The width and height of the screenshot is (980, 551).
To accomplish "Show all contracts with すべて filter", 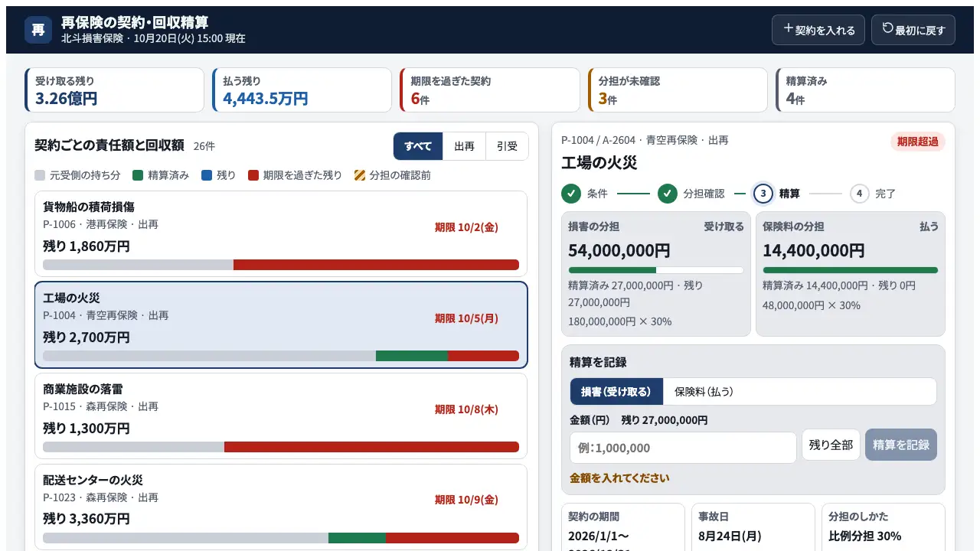I will (418, 146).
